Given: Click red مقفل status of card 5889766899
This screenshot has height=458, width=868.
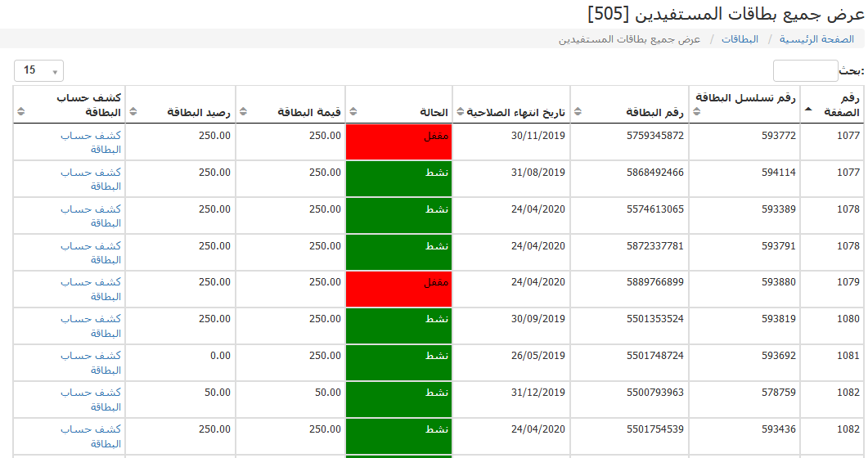Looking at the screenshot, I should pyautogui.click(x=399, y=289).
